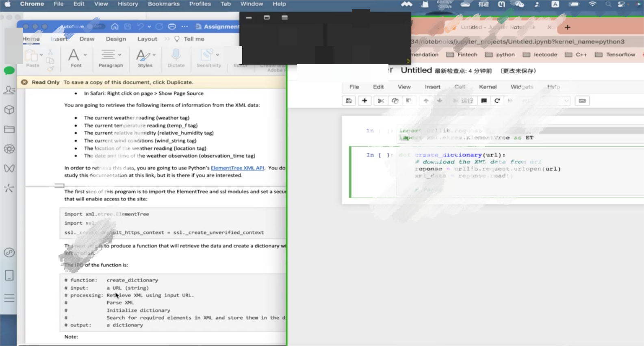Click the Word print icon
The width and height of the screenshot is (644, 346).
pos(172,27)
